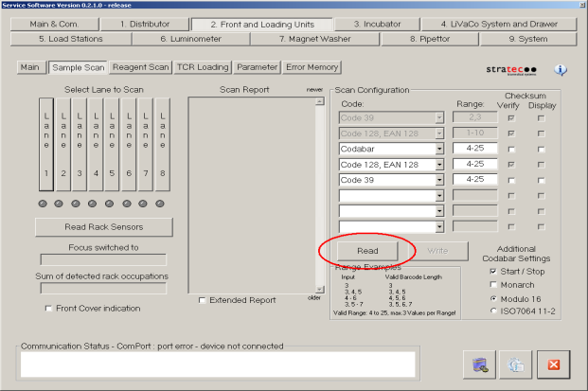Select the Lane 8 button
588x391 pixels.
coord(162,142)
